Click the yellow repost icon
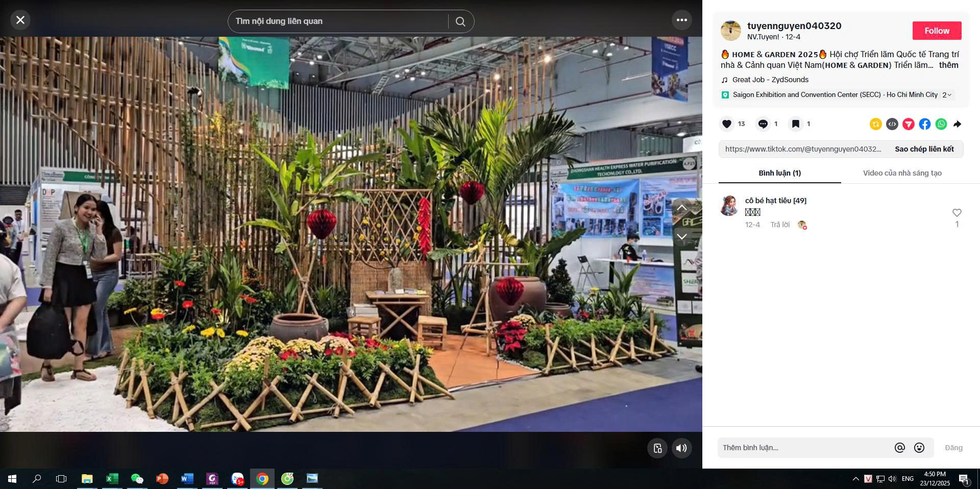The image size is (980, 489). click(x=875, y=124)
